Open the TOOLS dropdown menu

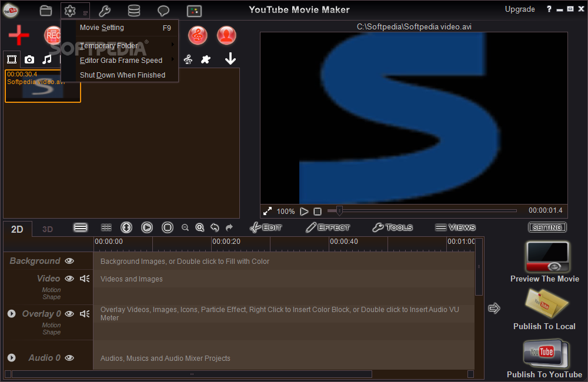coord(393,227)
